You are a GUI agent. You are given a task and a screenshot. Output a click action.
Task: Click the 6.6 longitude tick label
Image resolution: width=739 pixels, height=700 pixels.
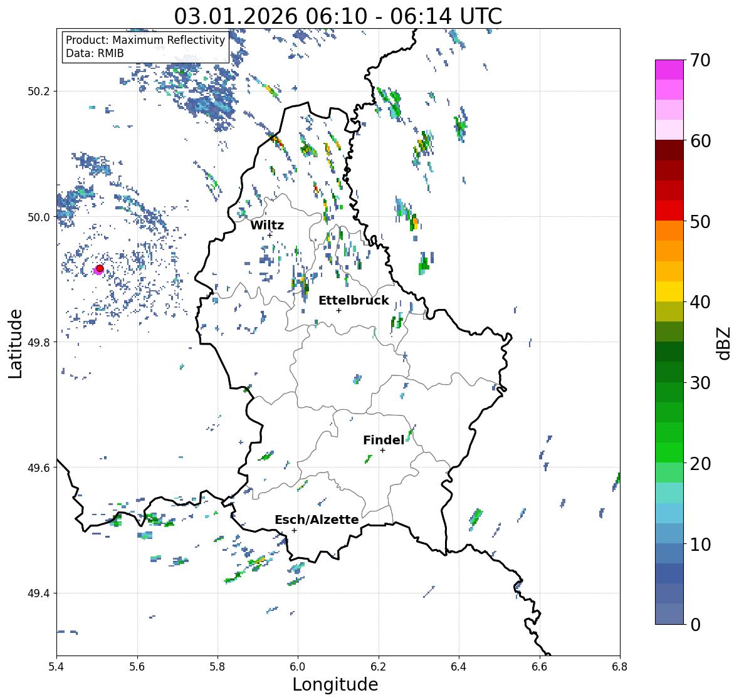pyautogui.click(x=540, y=667)
